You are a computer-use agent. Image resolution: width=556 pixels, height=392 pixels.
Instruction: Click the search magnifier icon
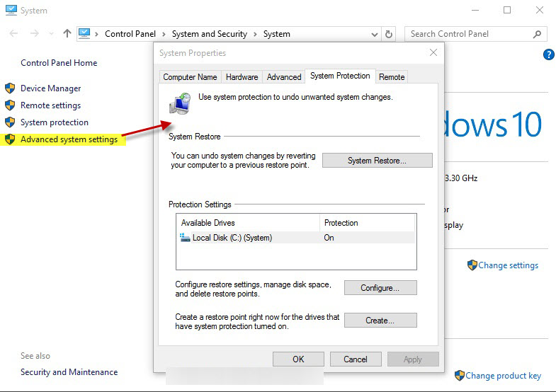537,34
